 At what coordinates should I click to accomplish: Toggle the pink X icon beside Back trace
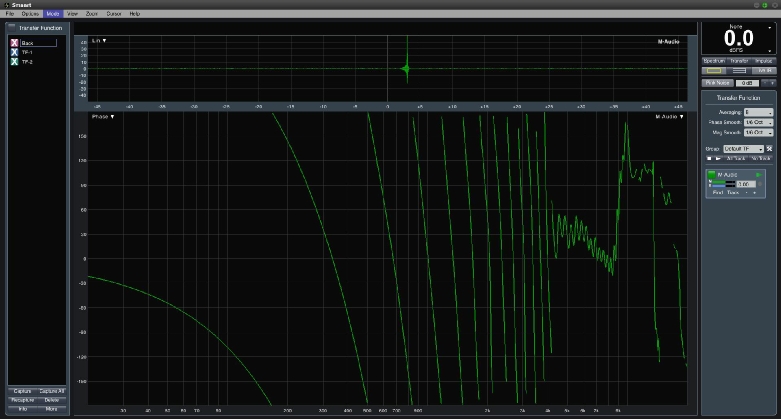pyautogui.click(x=14, y=44)
